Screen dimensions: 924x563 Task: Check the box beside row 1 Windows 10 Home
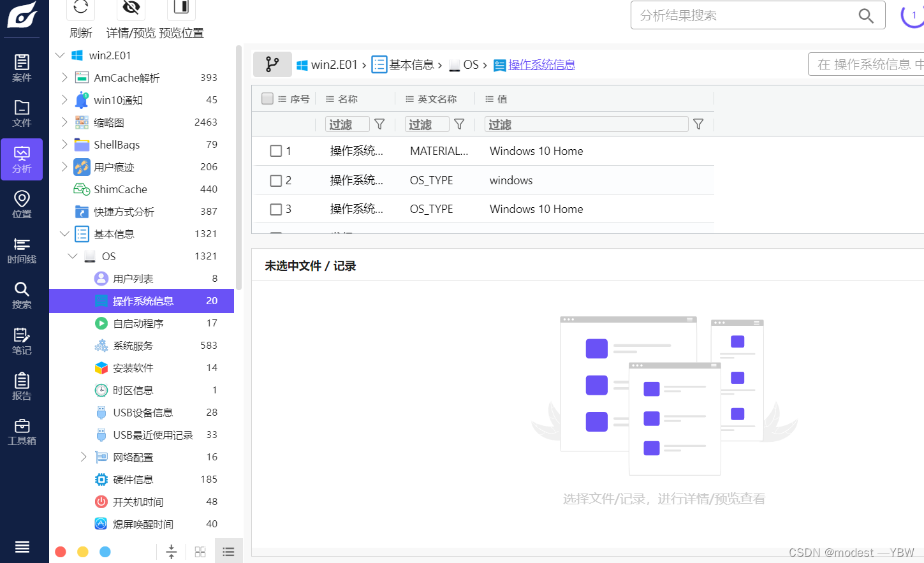click(x=275, y=150)
